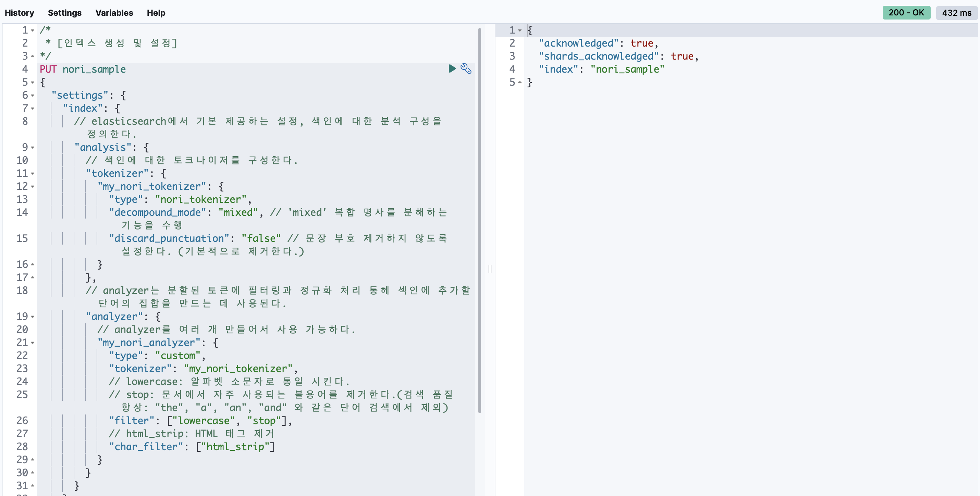Open the Settings menu item
This screenshot has height=496, width=980.
point(65,13)
